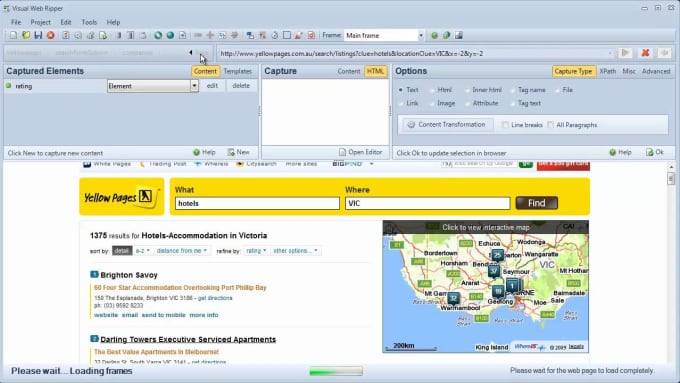Select the HTML tab in Capture panel
Image resolution: width=680 pixels, height=383 pixels.
coord(375,71)
